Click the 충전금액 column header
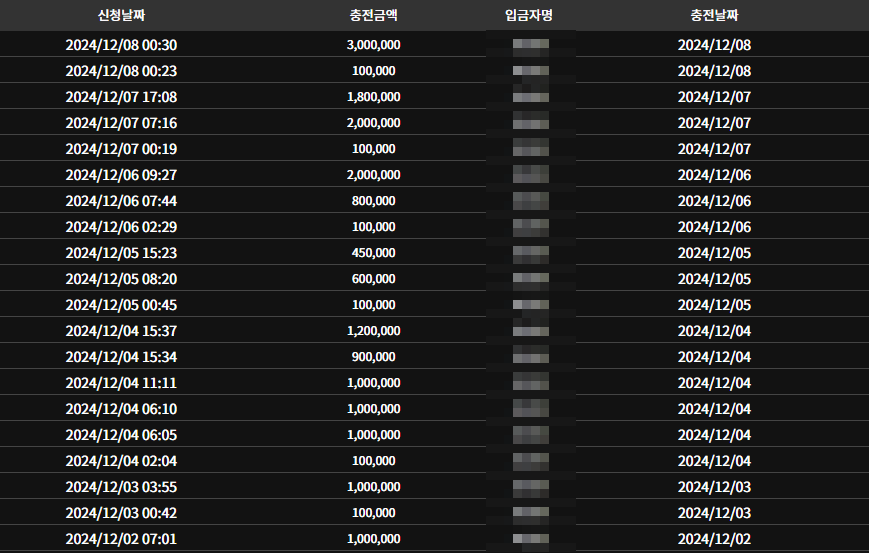 pyautogui.click(x=374, y=15)
